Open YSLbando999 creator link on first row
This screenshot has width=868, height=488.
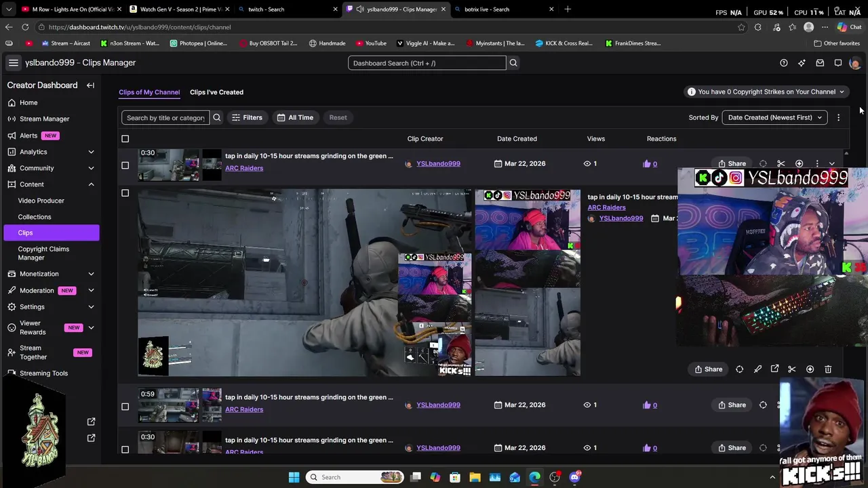pos(438,164)
